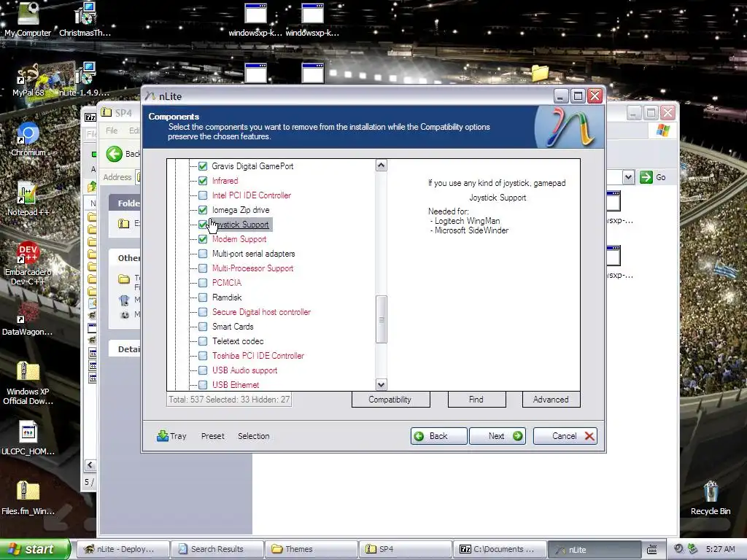This screenshot has height=560, width=747.
Task: Go Back in nLite wizard
Action: point(438,436)
